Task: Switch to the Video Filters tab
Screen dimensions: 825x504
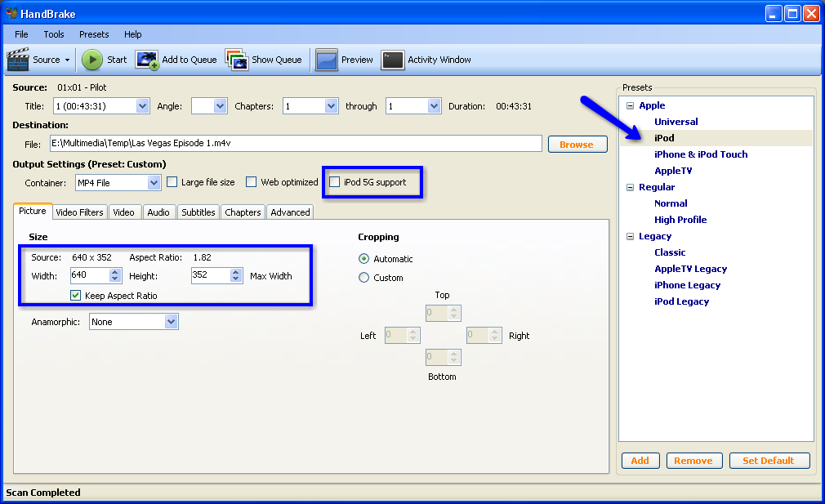Action: point(79,212)
